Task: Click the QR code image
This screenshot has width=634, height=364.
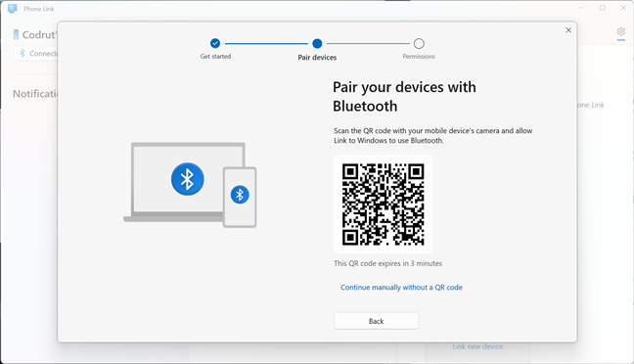Action: 383,205
